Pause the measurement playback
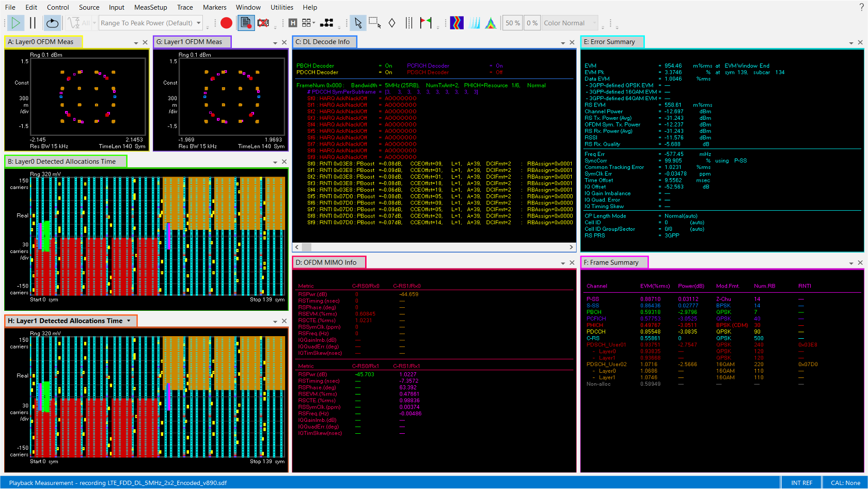This screenshot has width=868, height=489. click(31, 23)
